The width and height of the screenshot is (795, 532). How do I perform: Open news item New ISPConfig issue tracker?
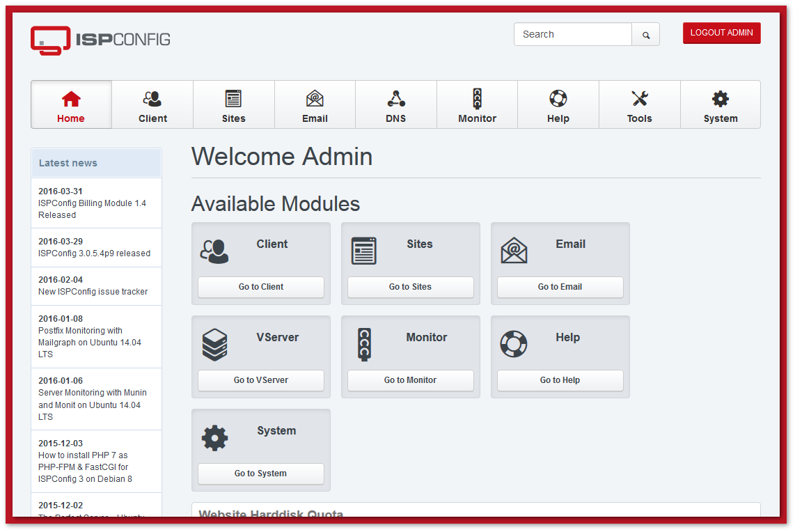click(93, 292)
